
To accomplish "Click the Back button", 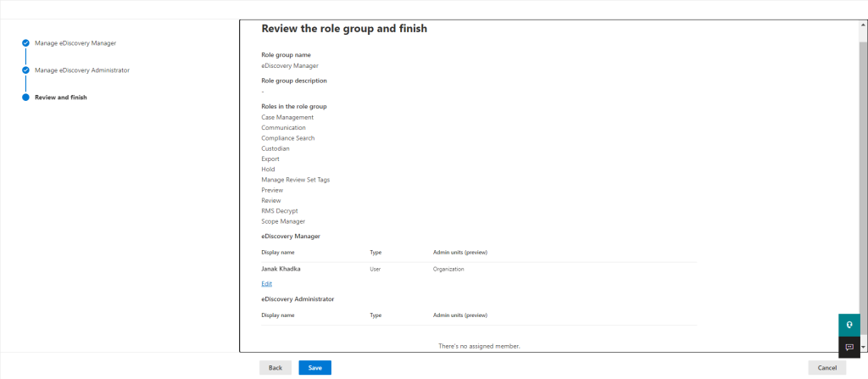I will coord(275,368).
